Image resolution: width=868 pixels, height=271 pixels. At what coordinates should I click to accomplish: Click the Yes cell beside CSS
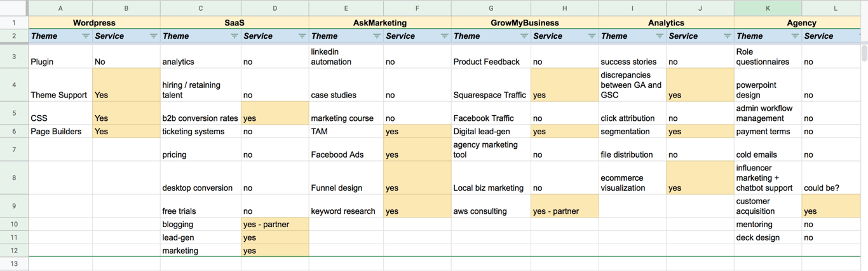click(x=126, y=113)
